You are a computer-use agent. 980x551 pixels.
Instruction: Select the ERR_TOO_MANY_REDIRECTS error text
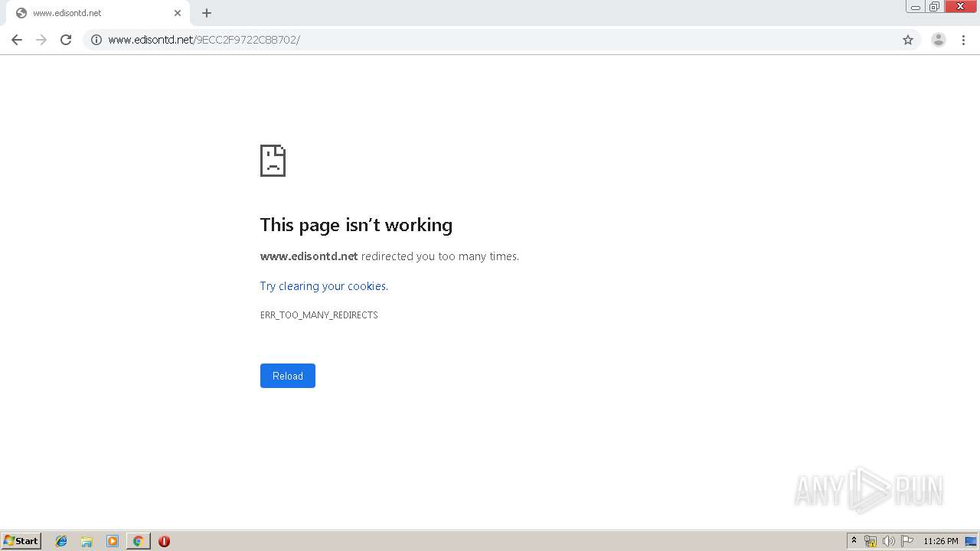pos(319,315)
